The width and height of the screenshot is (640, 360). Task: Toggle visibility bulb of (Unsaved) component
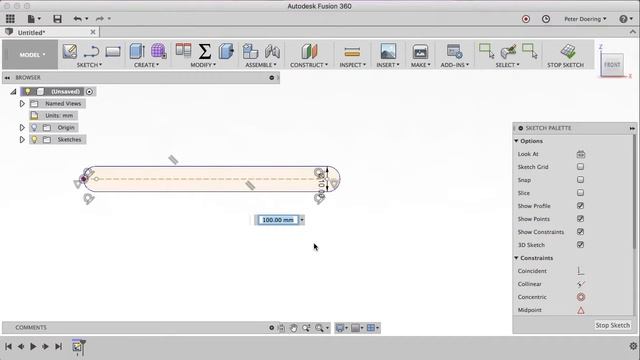tap(27, 91)
